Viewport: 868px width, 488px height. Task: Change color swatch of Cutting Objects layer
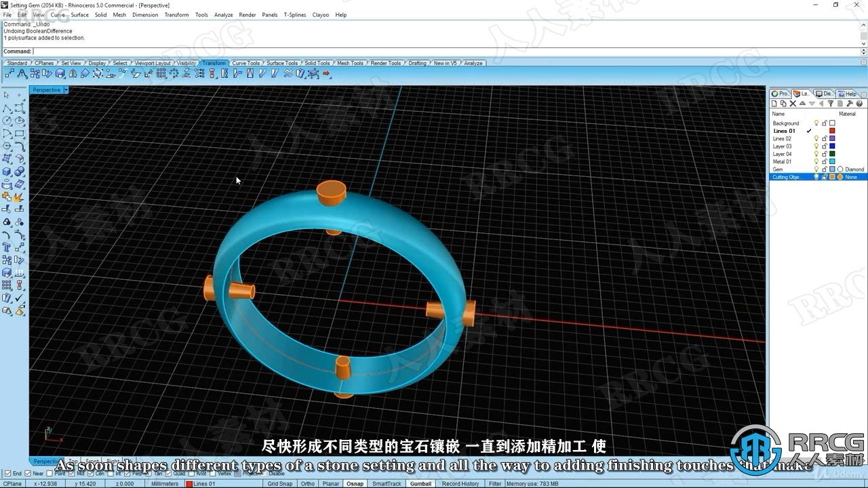coord(832,177)
